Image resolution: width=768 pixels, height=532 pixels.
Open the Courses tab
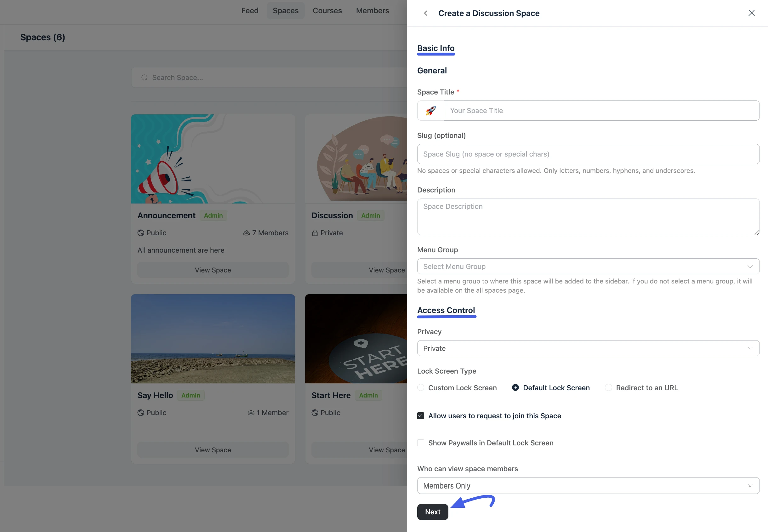coord(327,11)
